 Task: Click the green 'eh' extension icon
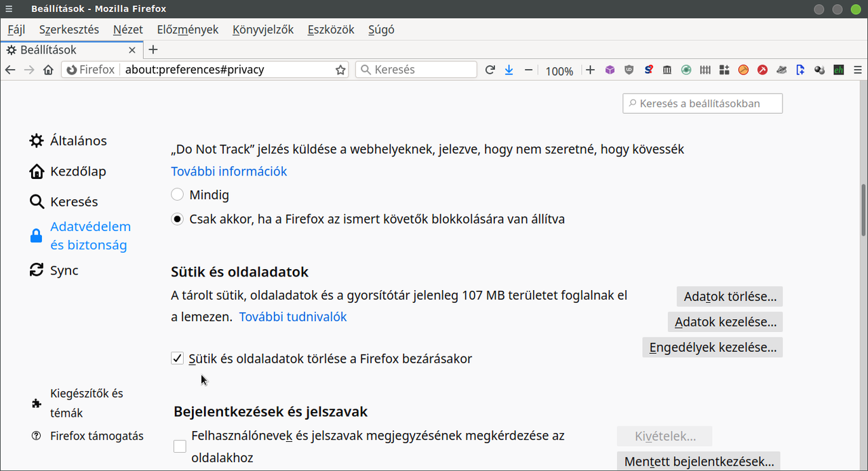point(838,70)
